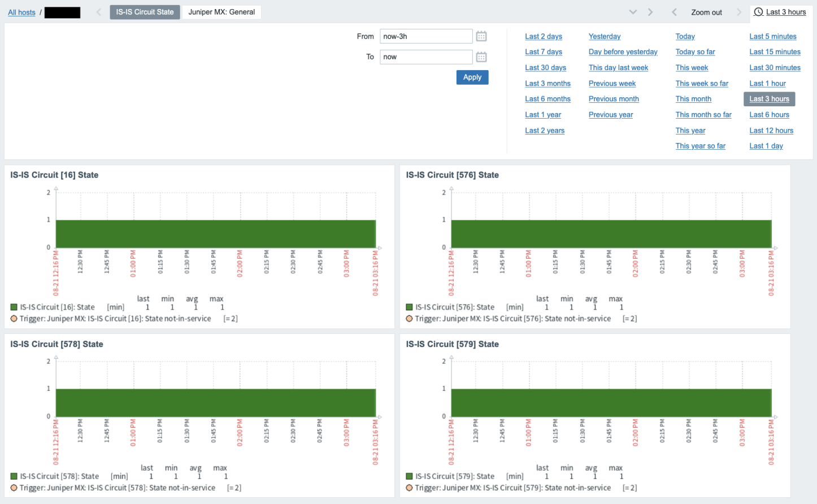Click the green IS-IS Circuit [16] legend swatch
This screenshot has width=817, height=504.
tap(14, 307)
